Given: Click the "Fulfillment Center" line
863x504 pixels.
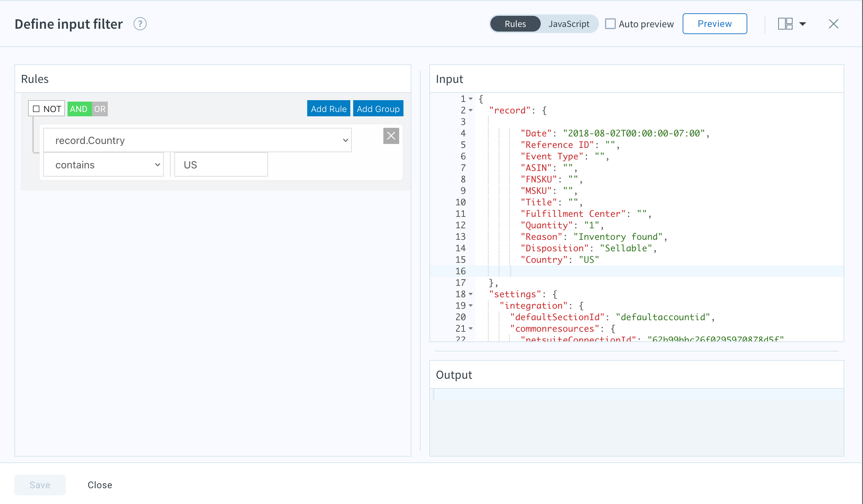Looking at the screenshot, I should click(x=586, y=214).
